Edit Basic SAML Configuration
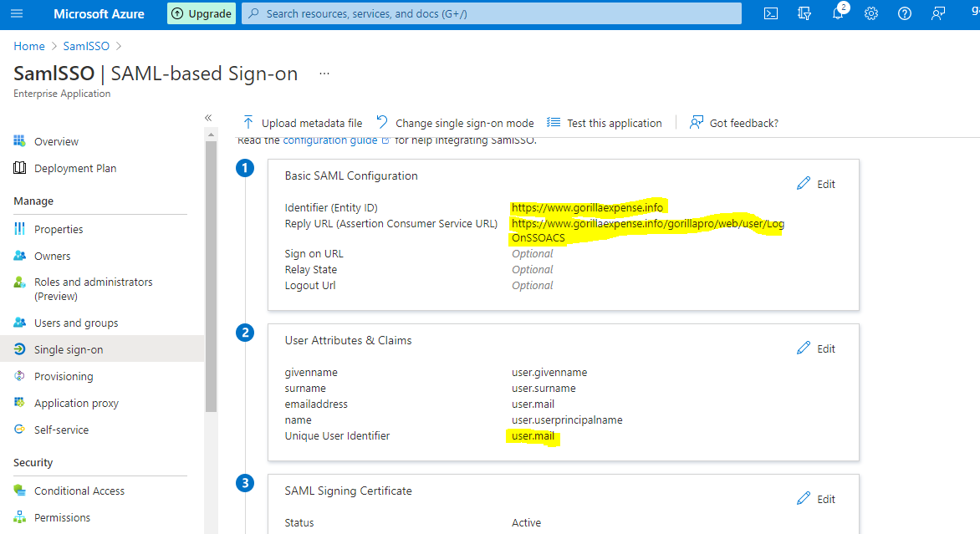980x534 pixels. click(x=816, y=184)
